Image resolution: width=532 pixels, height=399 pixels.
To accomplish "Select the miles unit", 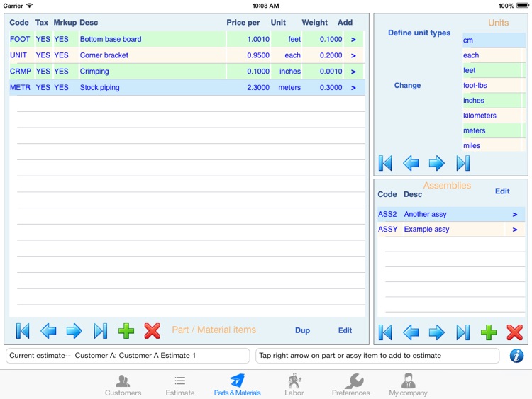I will click(494, 146).
